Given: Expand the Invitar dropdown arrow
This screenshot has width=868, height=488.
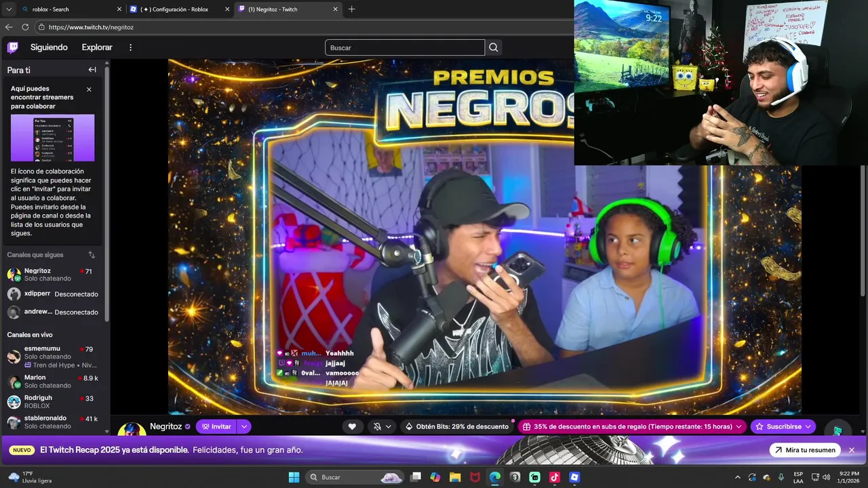Looking at the screenshot, I should (x=244, y=426).
